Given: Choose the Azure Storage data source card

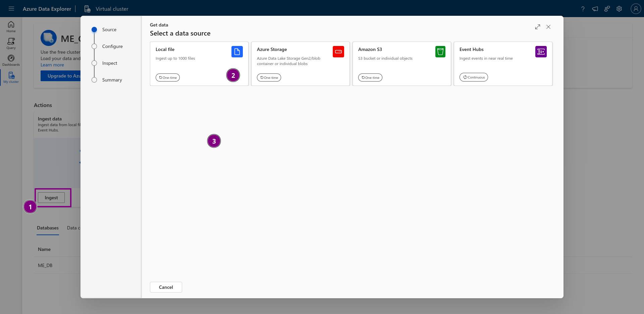Looking at the screenshot, I should [301, 64].
